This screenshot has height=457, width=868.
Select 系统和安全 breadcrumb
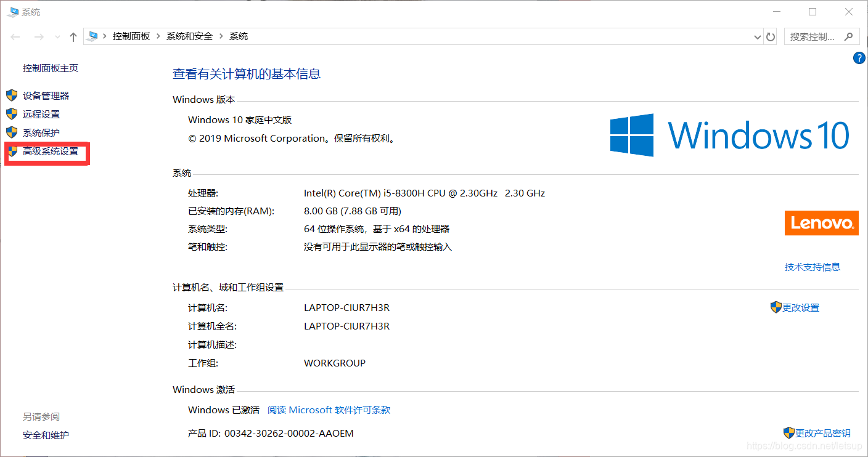[189, 36]
